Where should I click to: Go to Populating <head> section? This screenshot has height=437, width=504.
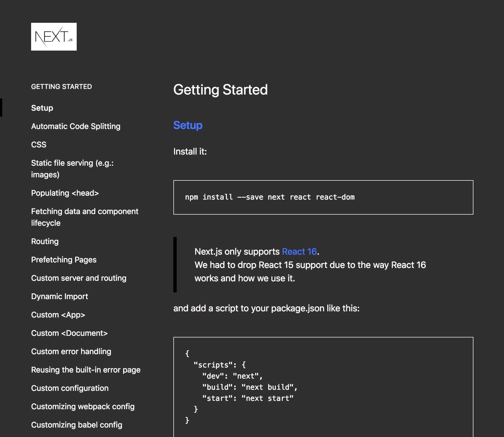point(65,193)
